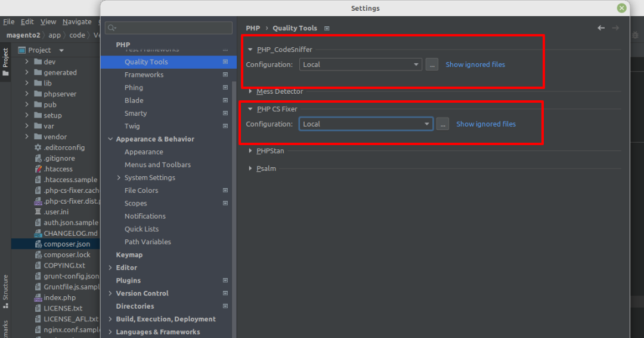Click project-level icon on the Twig row

click(x=225, y=126)
